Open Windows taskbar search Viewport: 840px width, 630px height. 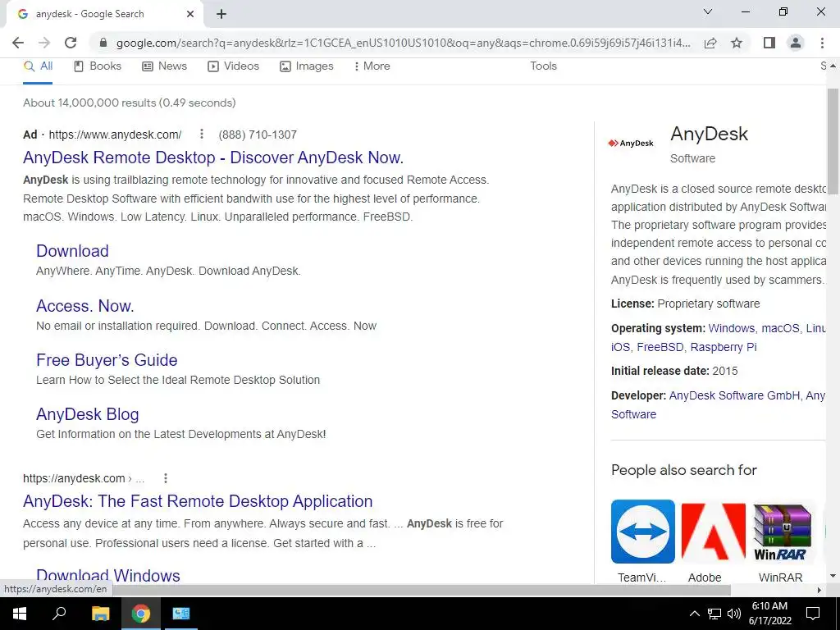(x=59, y=614)
